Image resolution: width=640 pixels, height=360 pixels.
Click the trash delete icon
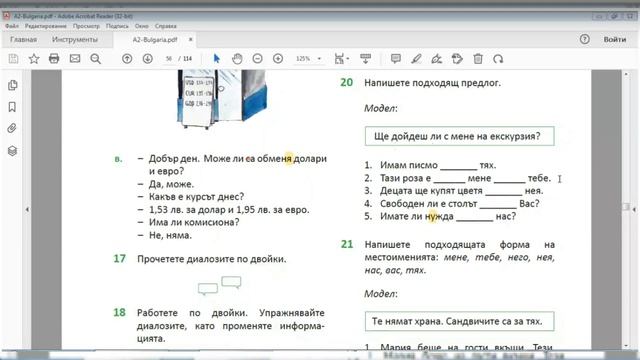pos(478,59)
